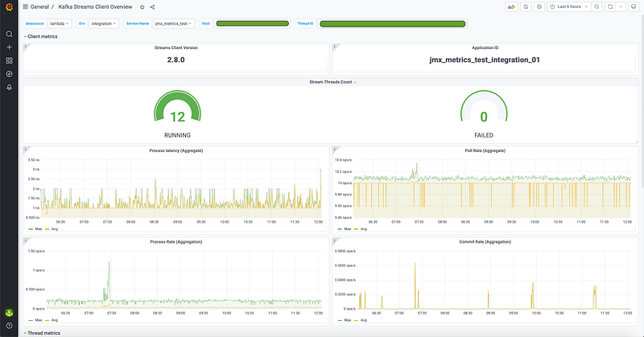Open dashboard settings gear icon
Image resolution: width=644 pixels, height=337 pixels.
539,6
